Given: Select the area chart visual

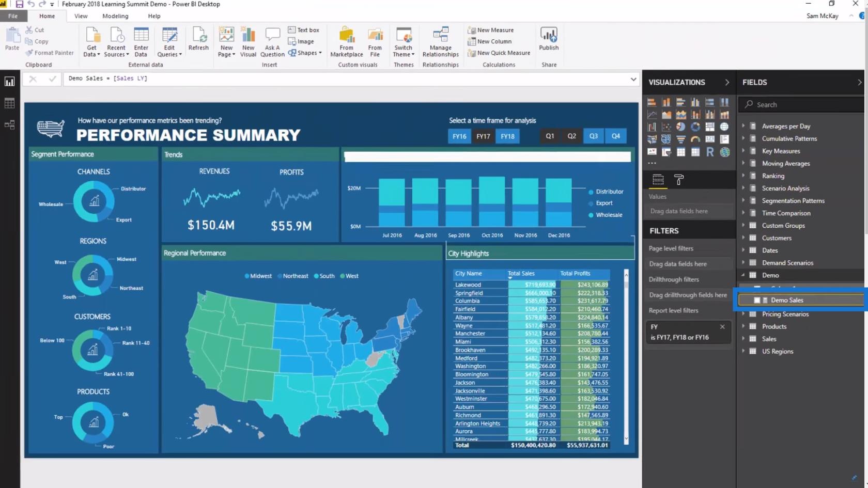Looking at the screenshot, I should (667, 115).
